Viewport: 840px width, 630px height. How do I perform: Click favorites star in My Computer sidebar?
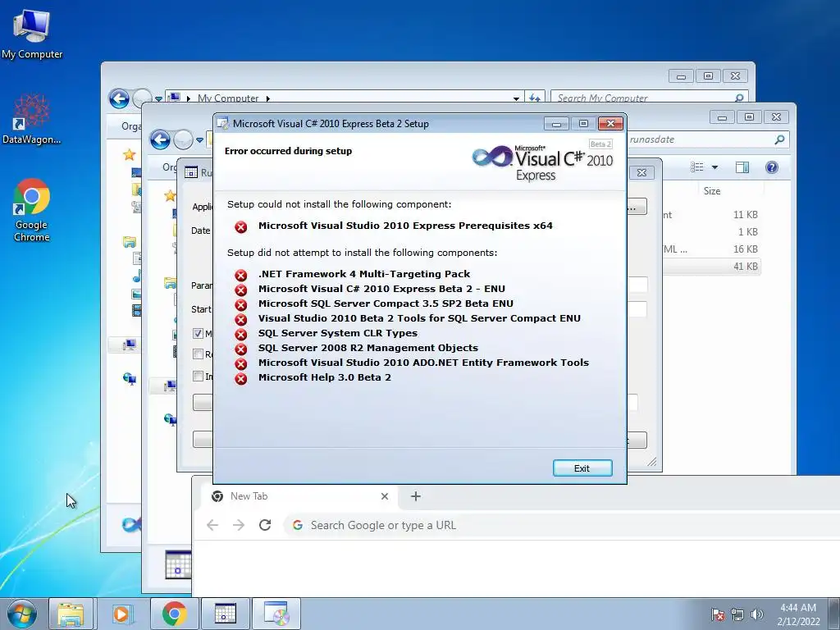click(x=129, y=155)
